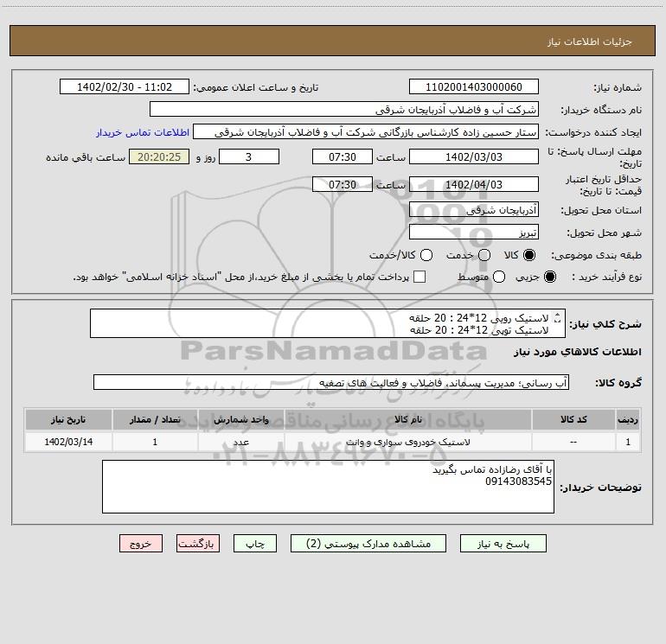The width and height of the screenshot is (666, 644).
Task: Click the response deadline date 1402/03/03
Action: click(474, 156)
